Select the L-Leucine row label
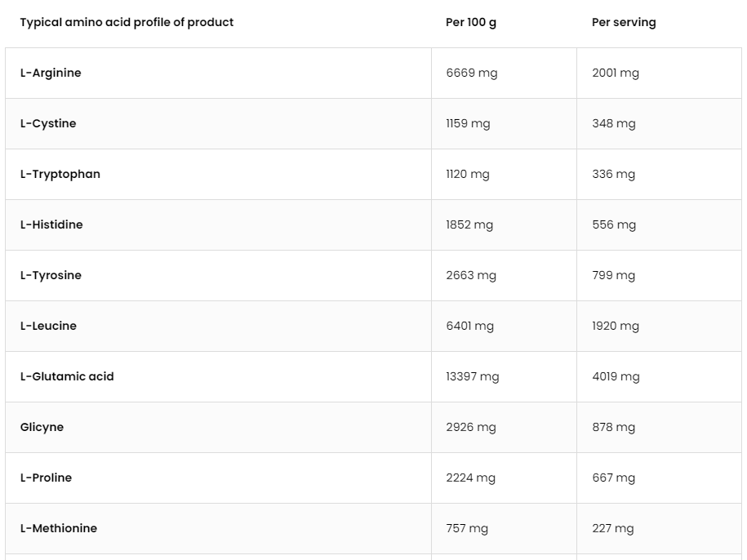 [48, 326]
